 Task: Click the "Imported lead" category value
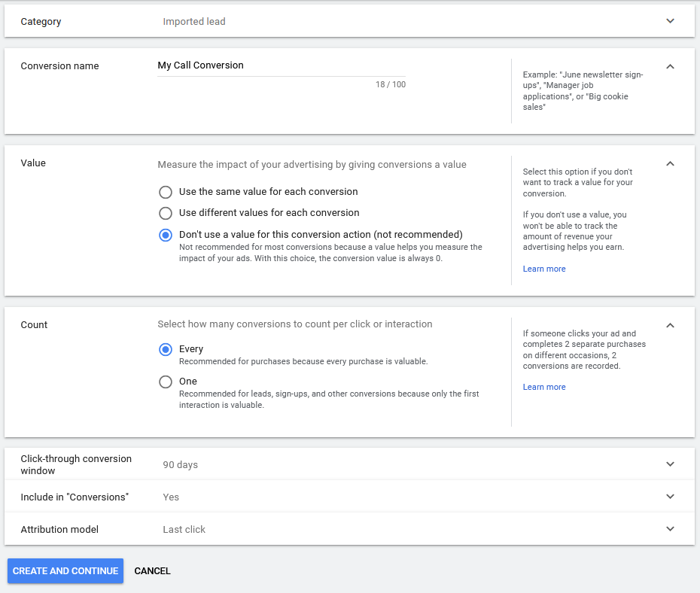(194, 21)
